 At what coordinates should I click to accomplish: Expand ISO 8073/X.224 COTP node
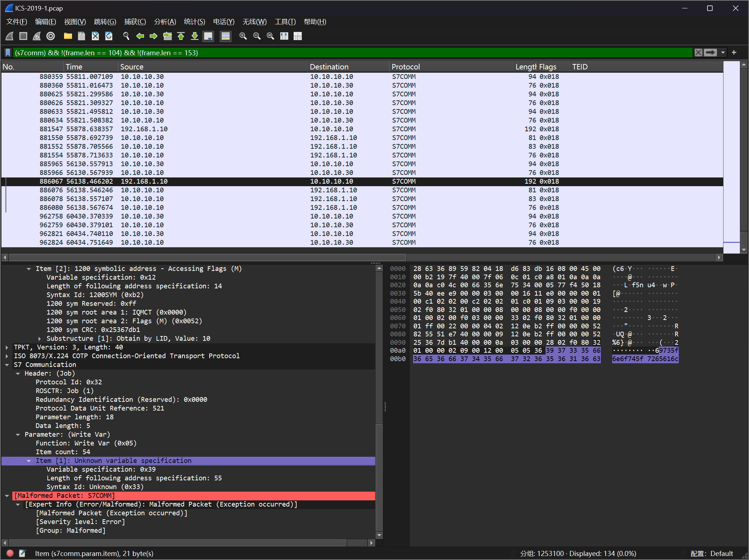tap(7, 356)
